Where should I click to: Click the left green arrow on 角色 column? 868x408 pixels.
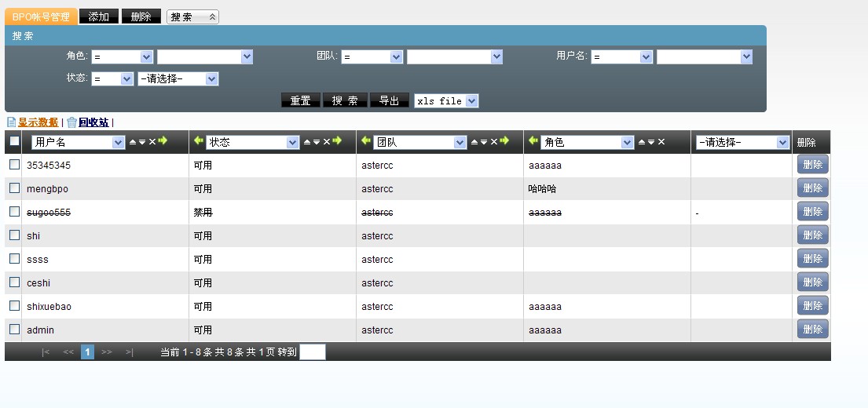click(534, 141)
